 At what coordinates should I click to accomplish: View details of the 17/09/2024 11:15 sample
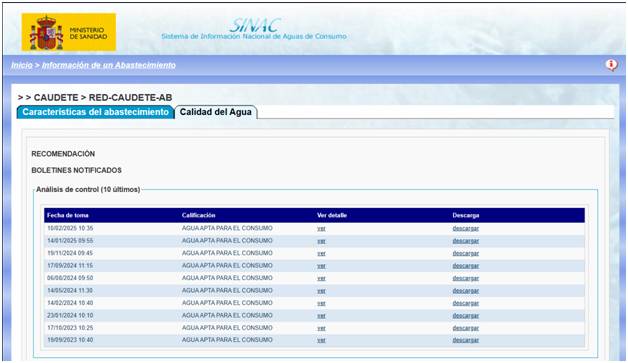321,266
